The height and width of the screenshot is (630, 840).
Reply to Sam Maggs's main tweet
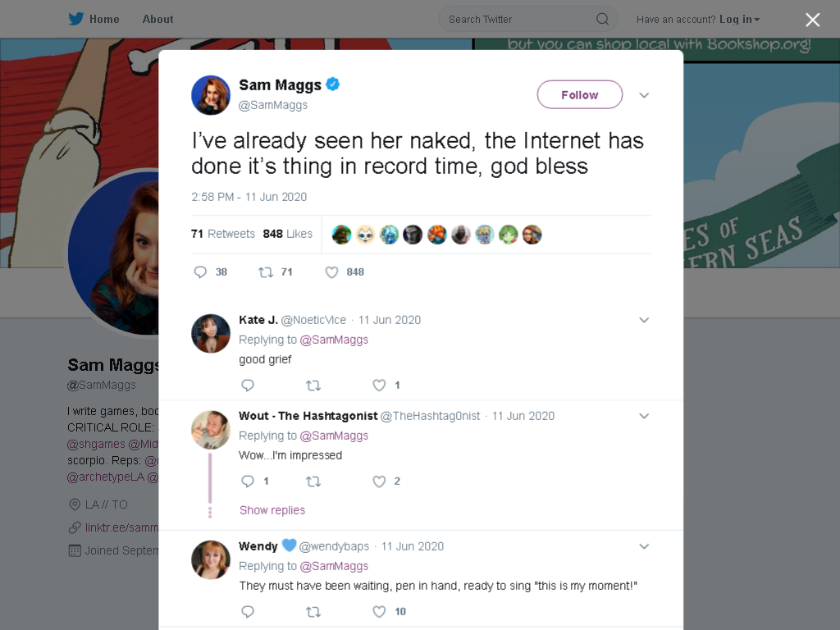[x=200, y=272]
